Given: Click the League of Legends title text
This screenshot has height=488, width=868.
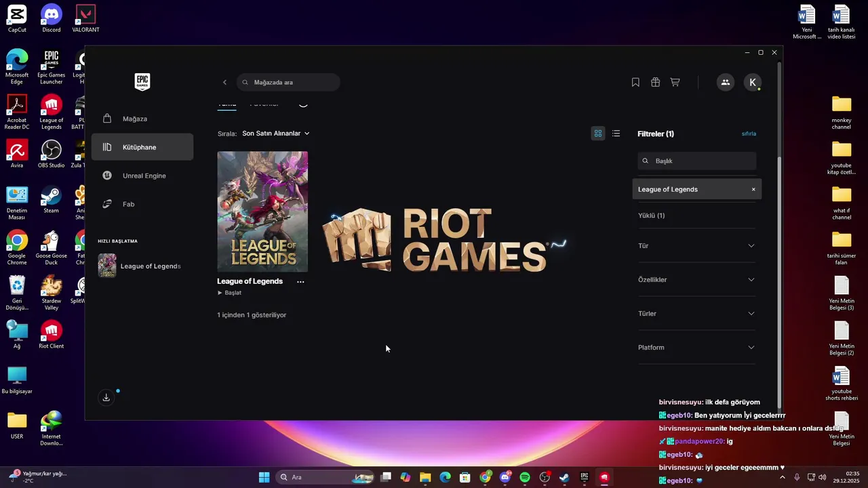Looking at the screenshot, I should tap(250, 281).
